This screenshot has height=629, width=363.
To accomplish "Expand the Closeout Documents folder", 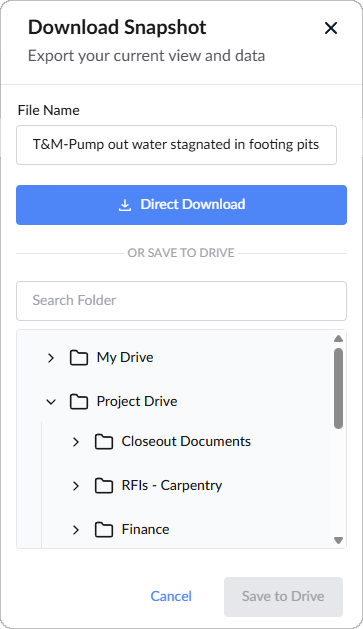I will click(76, 442).
